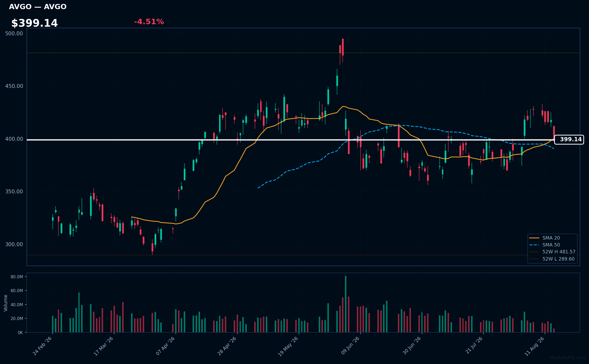Click the 09 Jun '26 date label
The height and width of the screenshot is (364, 589).
coord(350,346)
